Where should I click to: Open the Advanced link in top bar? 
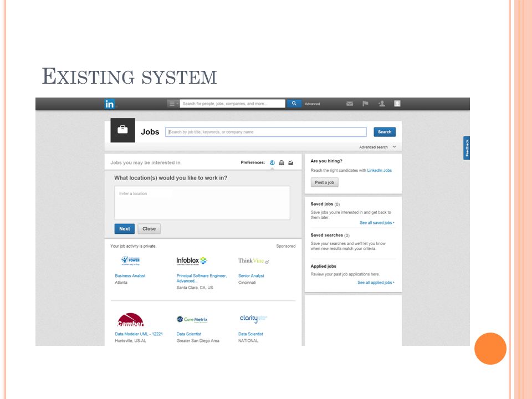coord(312,104)
